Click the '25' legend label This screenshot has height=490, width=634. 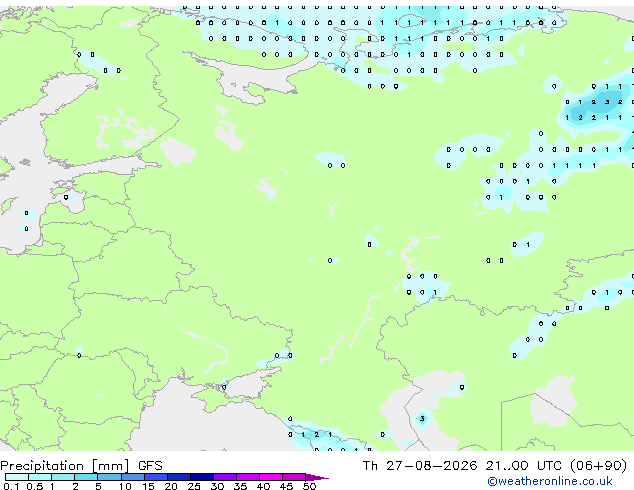194,486
